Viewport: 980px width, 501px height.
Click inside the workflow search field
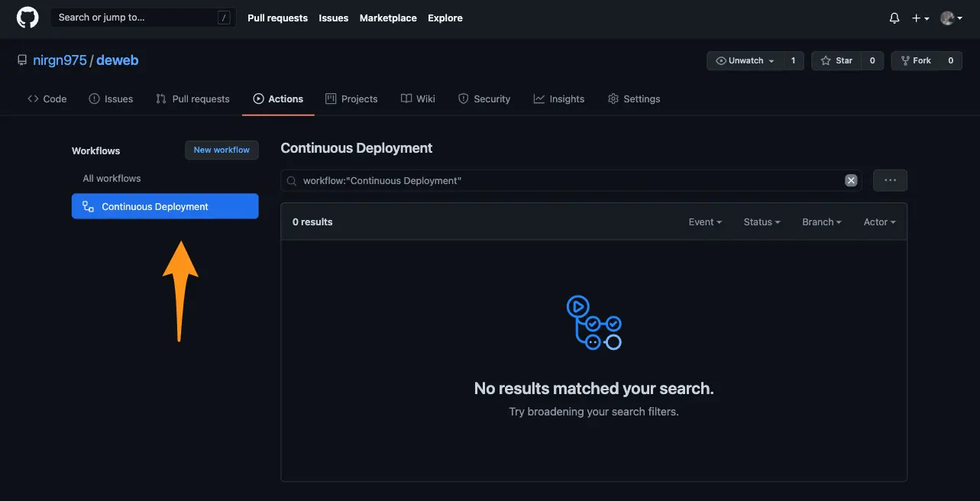[535, 180]
